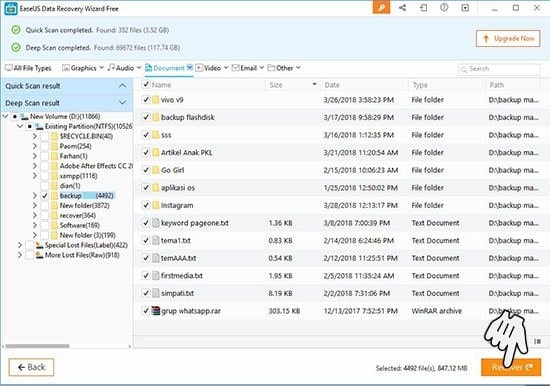The image size is (550, 386).
Task: Open the Size column sort arrow
Action: click(x=314, y=84)
